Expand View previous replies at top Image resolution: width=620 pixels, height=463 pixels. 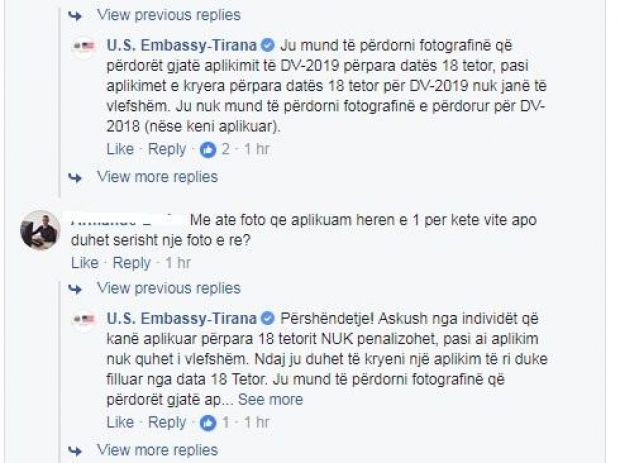coord(167,15)
